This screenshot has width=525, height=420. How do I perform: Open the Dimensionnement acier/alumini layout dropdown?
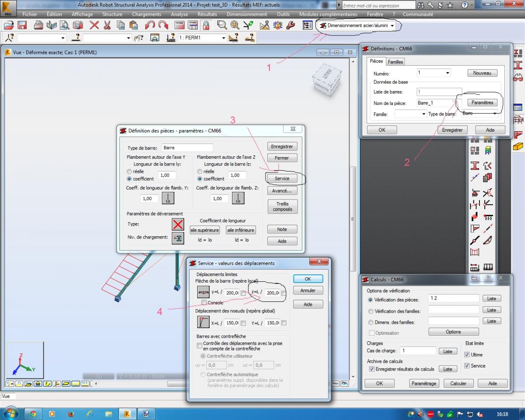point(392,26)
